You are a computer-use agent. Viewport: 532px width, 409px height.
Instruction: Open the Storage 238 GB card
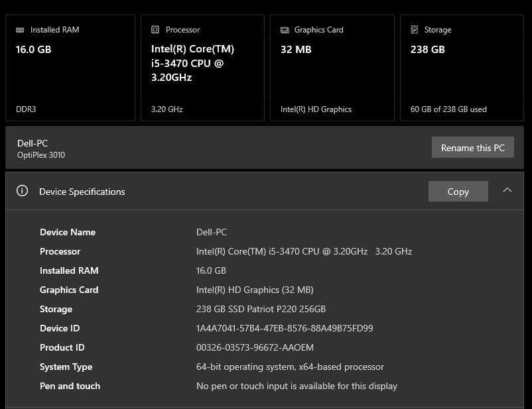pos(462,69)
